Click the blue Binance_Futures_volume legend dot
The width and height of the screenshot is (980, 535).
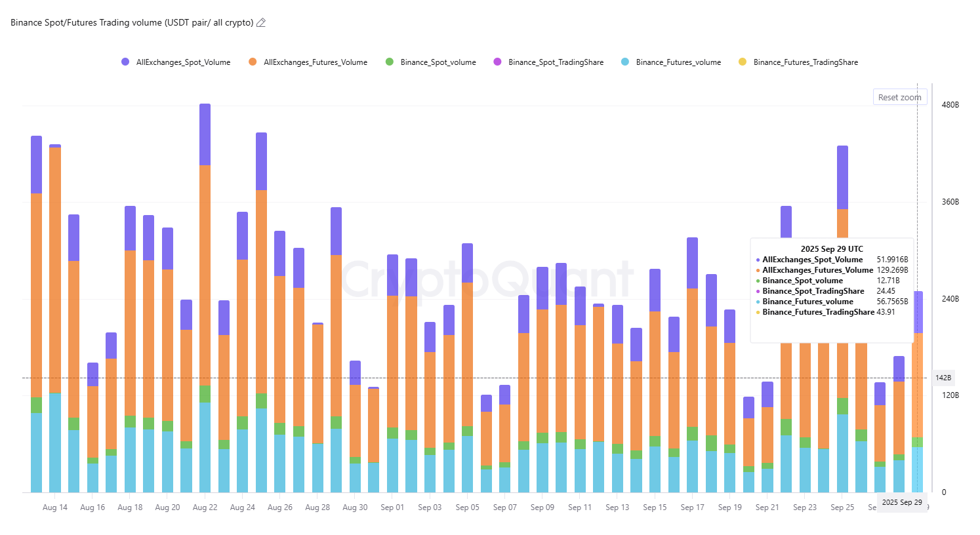coord(625,62)
